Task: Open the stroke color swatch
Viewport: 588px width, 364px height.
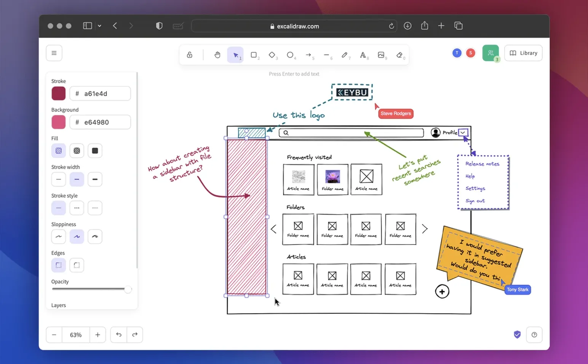Action: (x=59, y=94)
